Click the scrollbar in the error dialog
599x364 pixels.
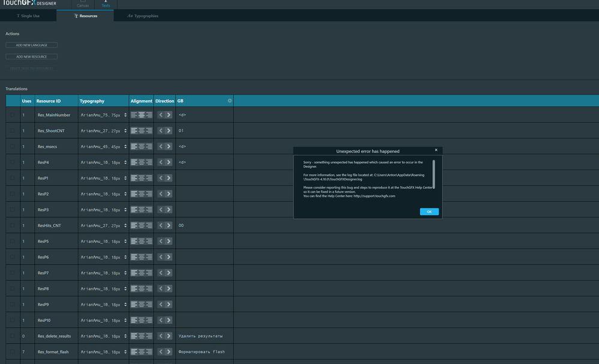[433, 174]
